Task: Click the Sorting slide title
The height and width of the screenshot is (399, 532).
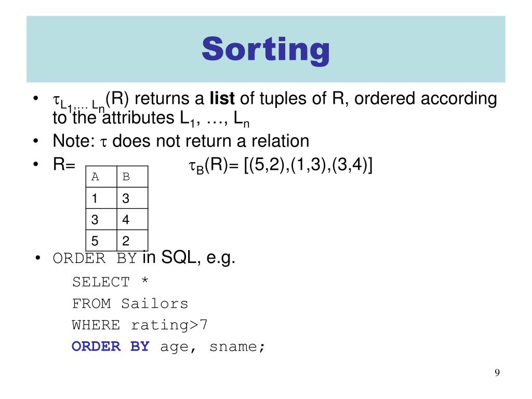Action: pos(265,49)
